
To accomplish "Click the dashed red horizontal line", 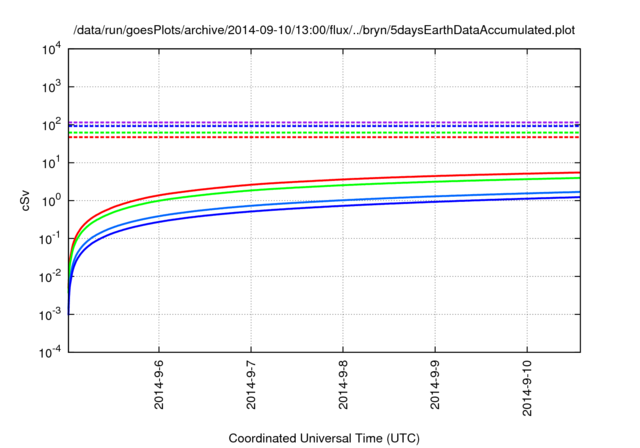I will tap(324, 137).
